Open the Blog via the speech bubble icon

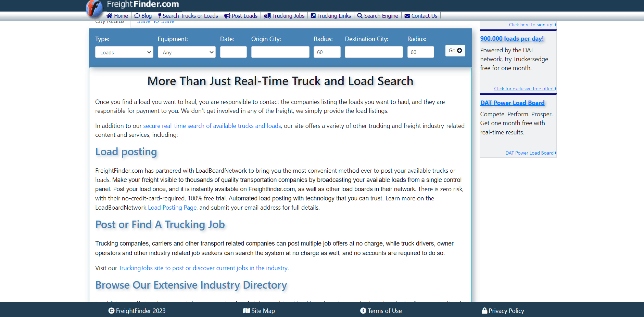tap(137, 15)
